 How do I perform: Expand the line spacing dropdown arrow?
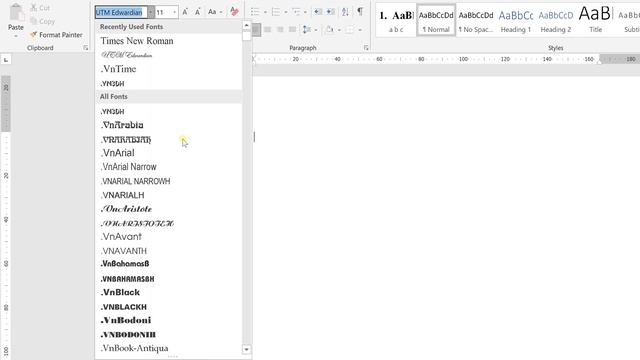(316, 30)
